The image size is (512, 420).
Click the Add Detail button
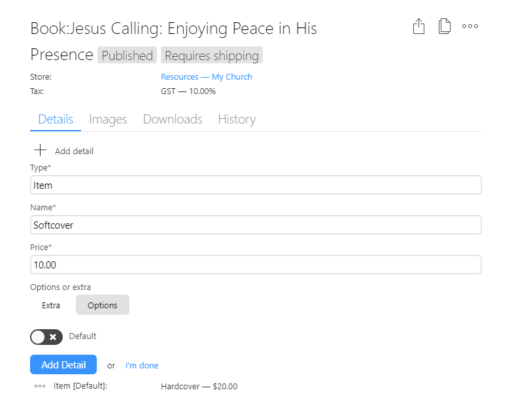(x=63, y=364)
